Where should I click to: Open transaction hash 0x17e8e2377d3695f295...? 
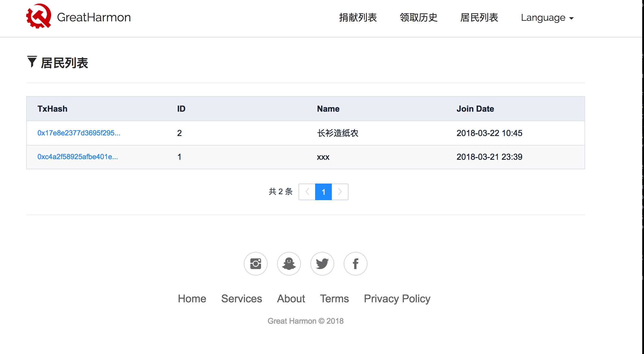[x=79, y=133]
